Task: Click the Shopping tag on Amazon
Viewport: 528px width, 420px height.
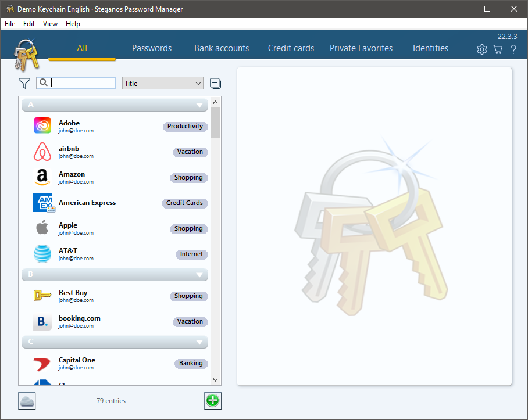Action: (188, 178)
